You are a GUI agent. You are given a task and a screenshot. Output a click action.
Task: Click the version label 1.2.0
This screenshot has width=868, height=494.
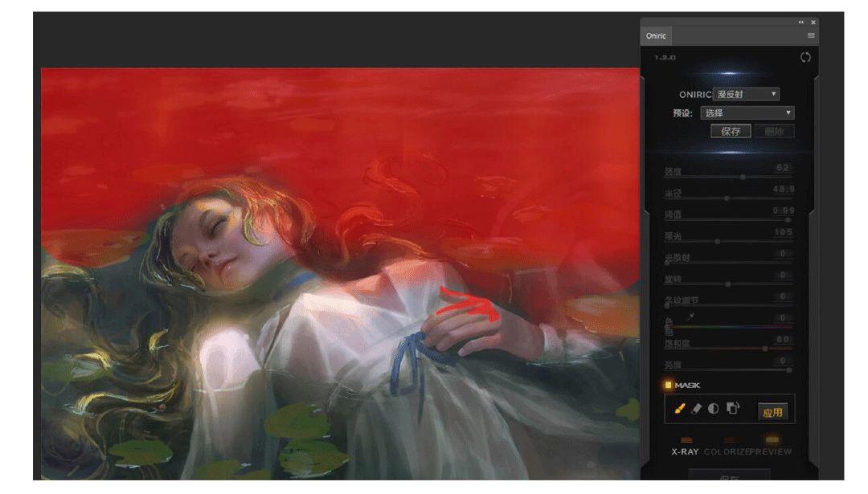click(665, 58)
